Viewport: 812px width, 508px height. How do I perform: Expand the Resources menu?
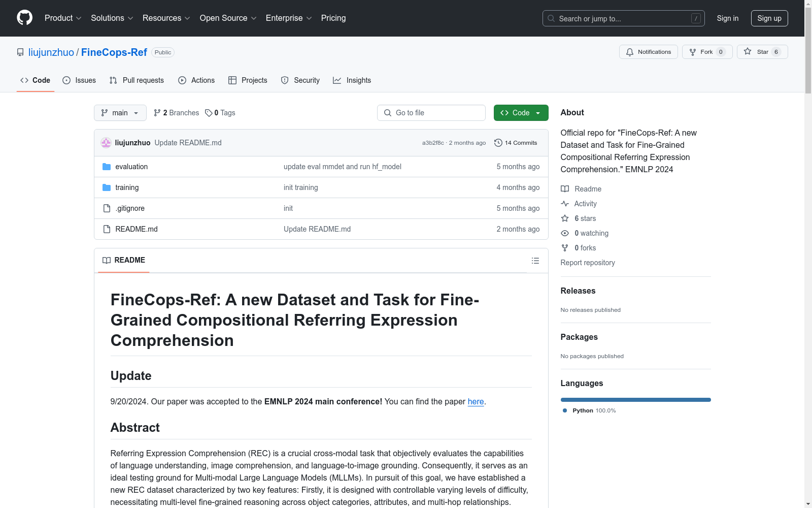point(166,18)
